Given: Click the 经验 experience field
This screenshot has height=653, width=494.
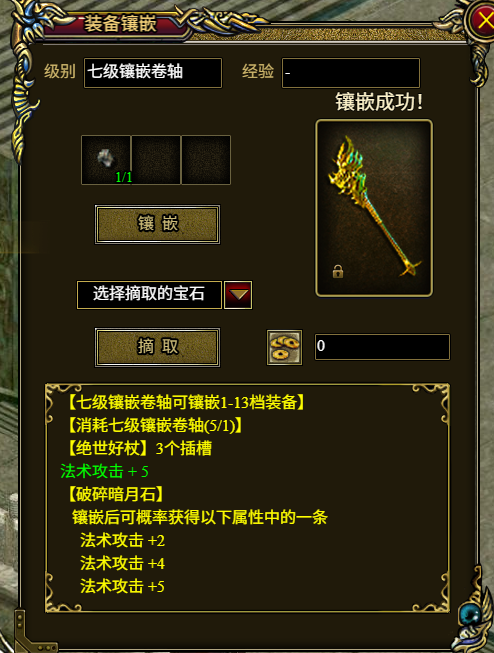Looking at the screenshot, I should tap(351, 73).
